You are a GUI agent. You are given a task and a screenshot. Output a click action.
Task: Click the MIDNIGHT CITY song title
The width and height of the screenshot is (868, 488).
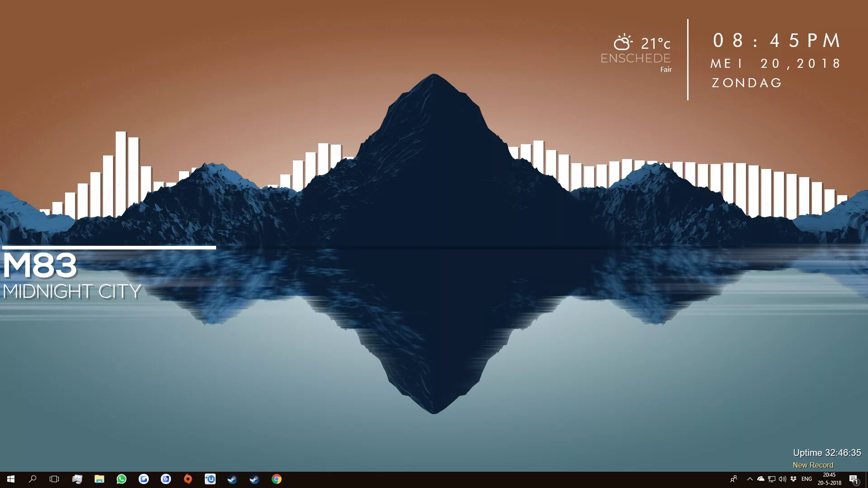pos(72,291)
